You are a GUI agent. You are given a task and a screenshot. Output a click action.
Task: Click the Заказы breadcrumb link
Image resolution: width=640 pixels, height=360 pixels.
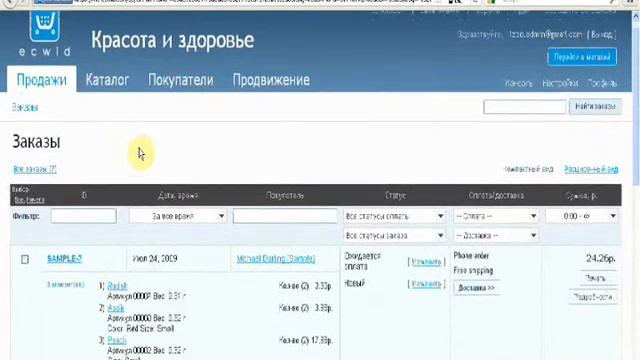pos(25,107)
